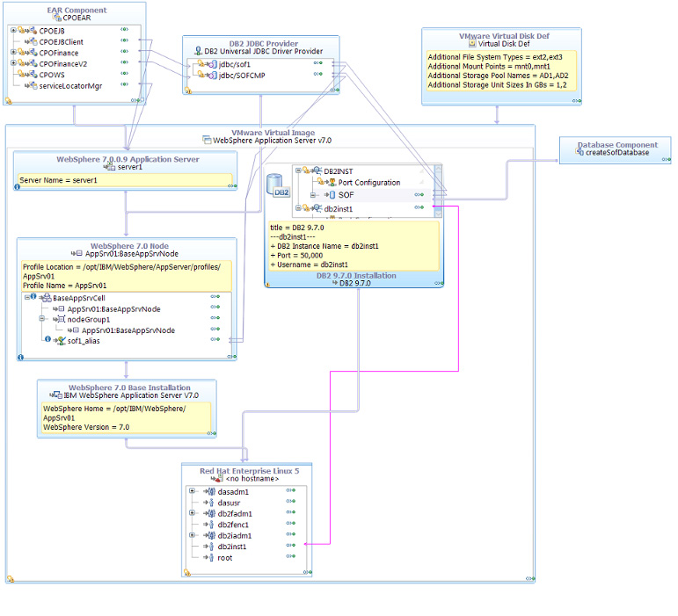Viewport: 678px width, 616px height.
Task: Click the Virtual Disk Def icon
Action: (472, 44)
